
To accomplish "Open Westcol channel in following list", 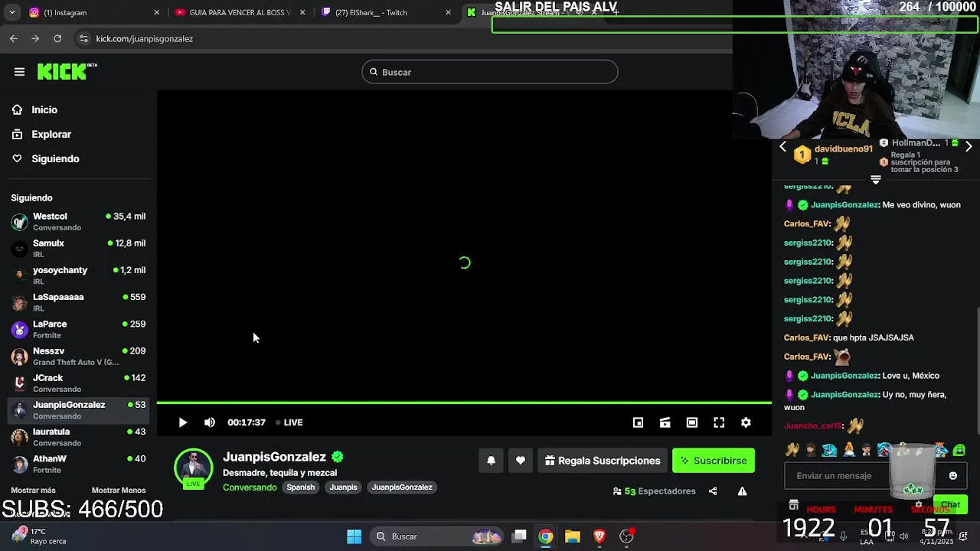I will [x=78, y=222].
